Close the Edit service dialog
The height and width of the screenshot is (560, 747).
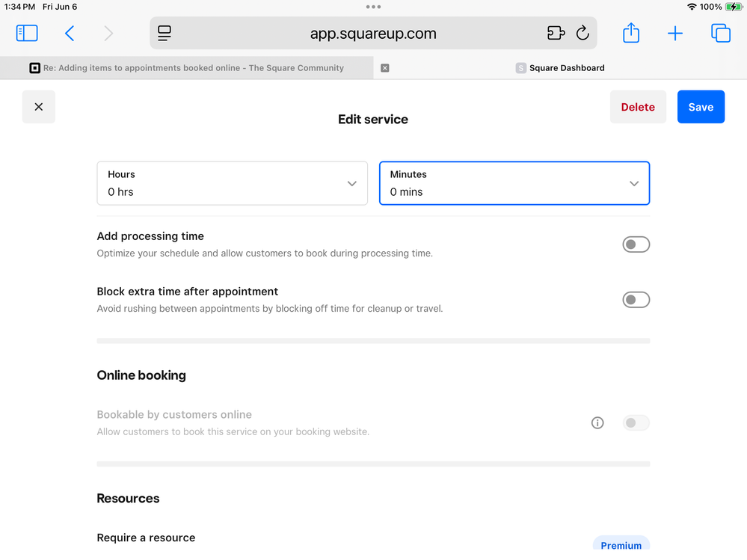[x=39, y=107]
